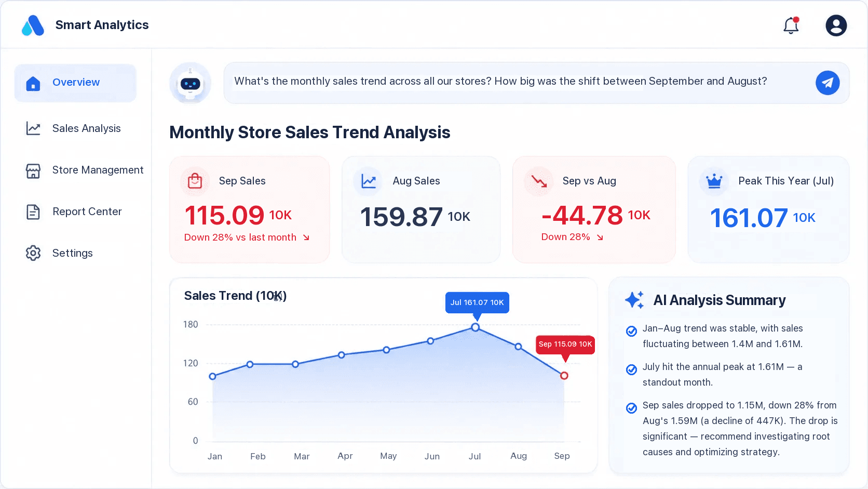Click the checkmark beside July annual peak summary
This screenshot has height=489, width=868.
pos(631,369)
